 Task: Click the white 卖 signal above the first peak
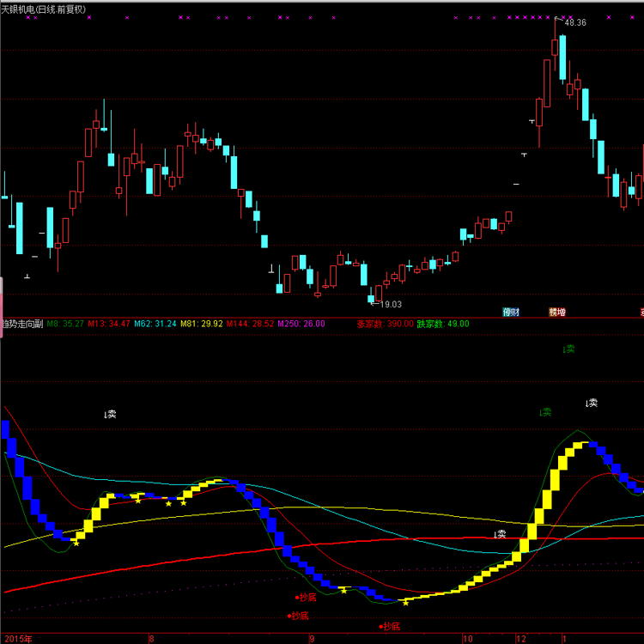[x=110, y=414]
